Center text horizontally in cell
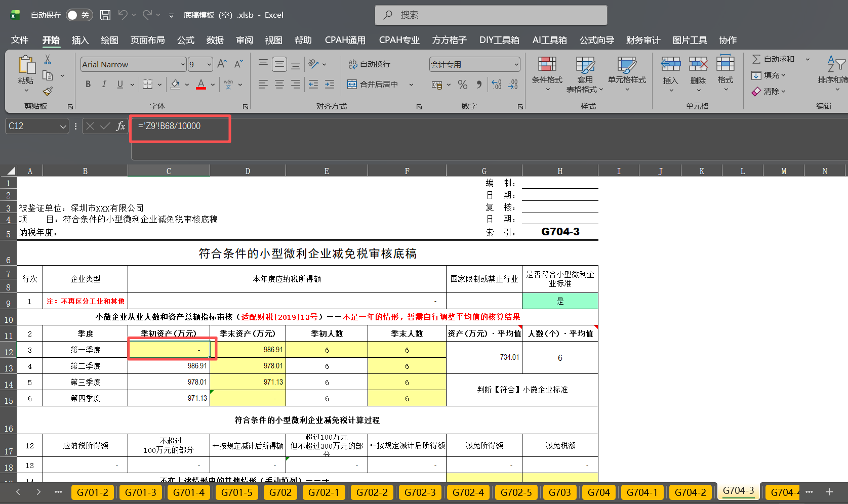The image size is (848, 504). [279, 84]
